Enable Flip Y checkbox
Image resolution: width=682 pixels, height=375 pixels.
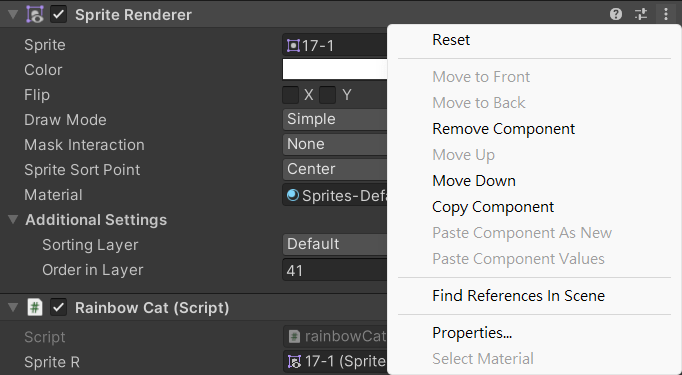(x=328, y=95)
